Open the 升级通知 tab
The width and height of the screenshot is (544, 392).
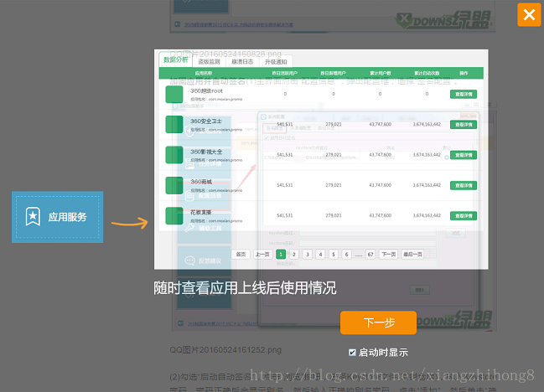[x=276, y=62]
